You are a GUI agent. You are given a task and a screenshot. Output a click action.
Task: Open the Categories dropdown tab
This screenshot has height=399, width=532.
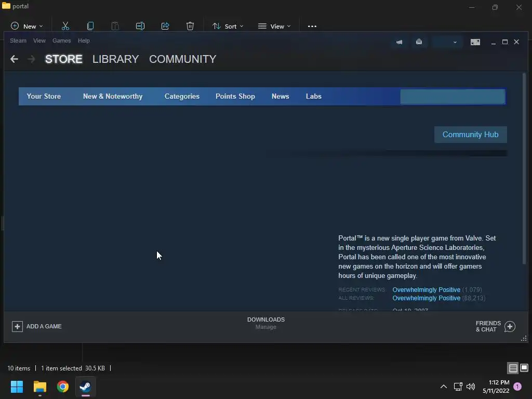point(182,96)
